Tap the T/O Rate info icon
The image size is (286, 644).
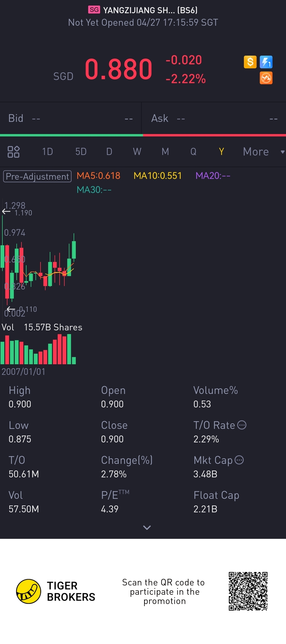coord(242,425)
